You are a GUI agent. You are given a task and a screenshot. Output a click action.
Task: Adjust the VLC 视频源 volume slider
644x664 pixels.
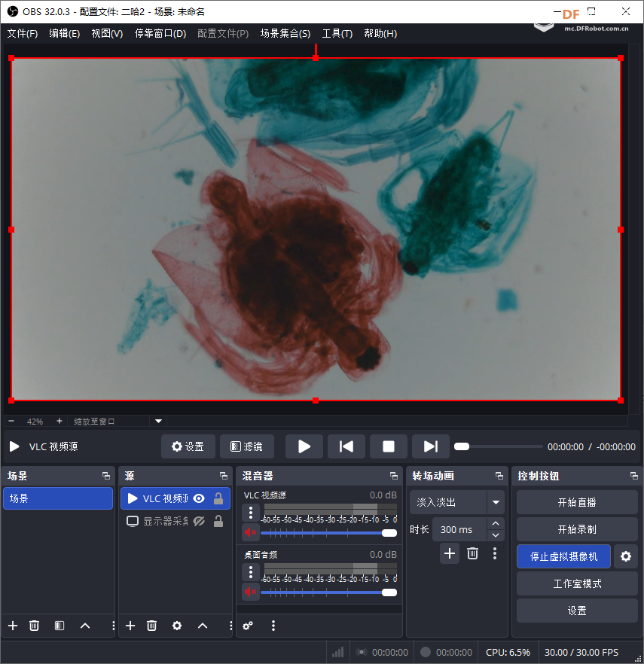389,533
